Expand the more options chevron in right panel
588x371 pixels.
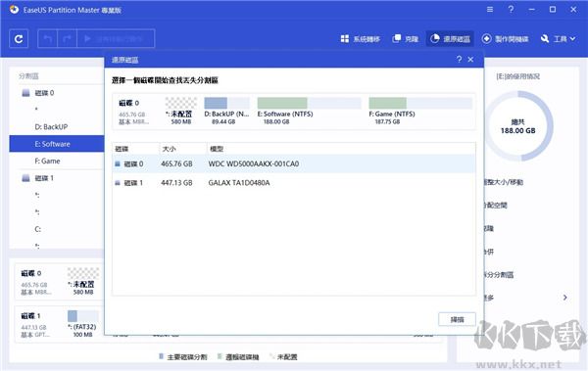click(x=565, y=298)
